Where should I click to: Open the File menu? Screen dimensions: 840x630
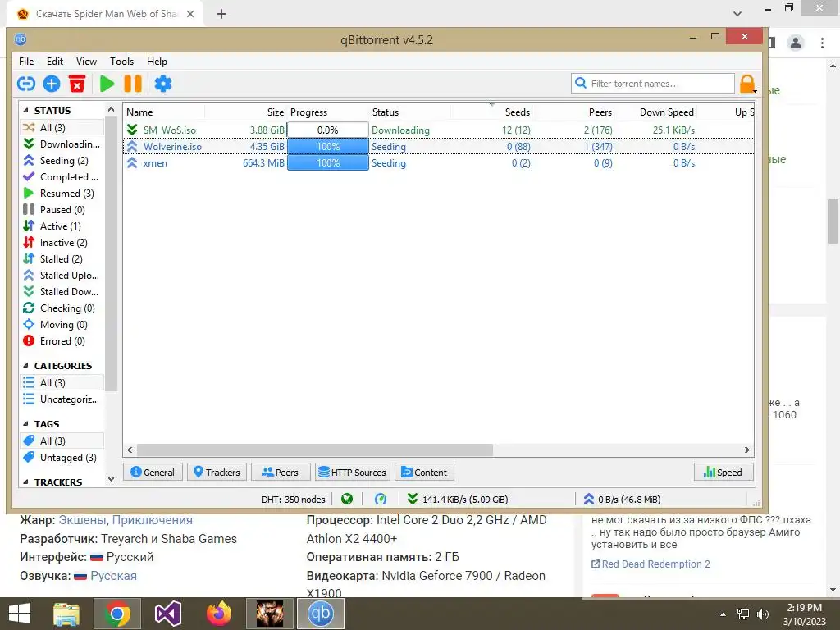click(26, 62)
